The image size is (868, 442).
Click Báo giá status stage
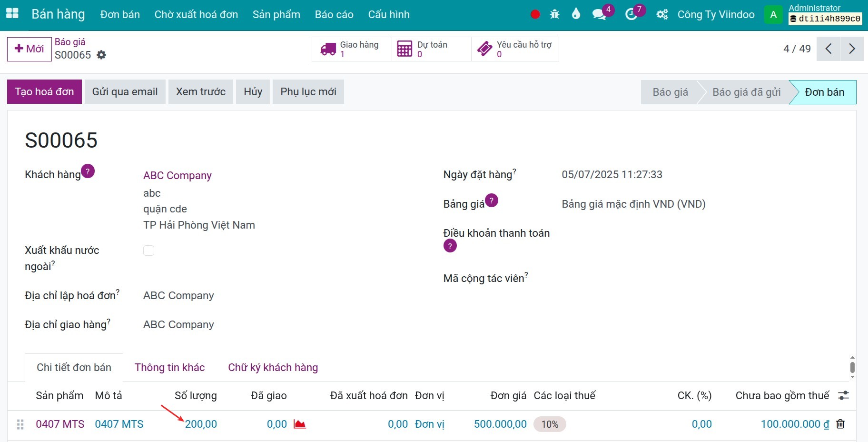coord(670,92)
